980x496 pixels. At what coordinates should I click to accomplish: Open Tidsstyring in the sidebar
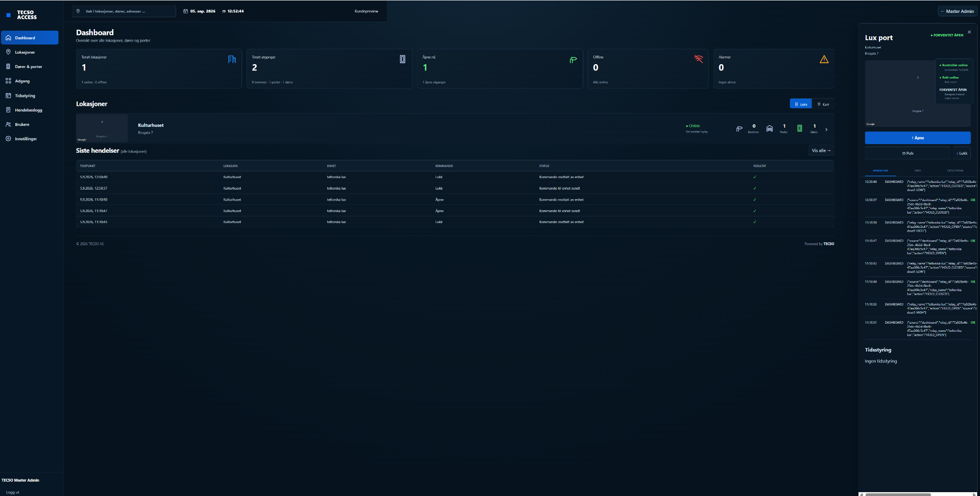tap(30, 96)
